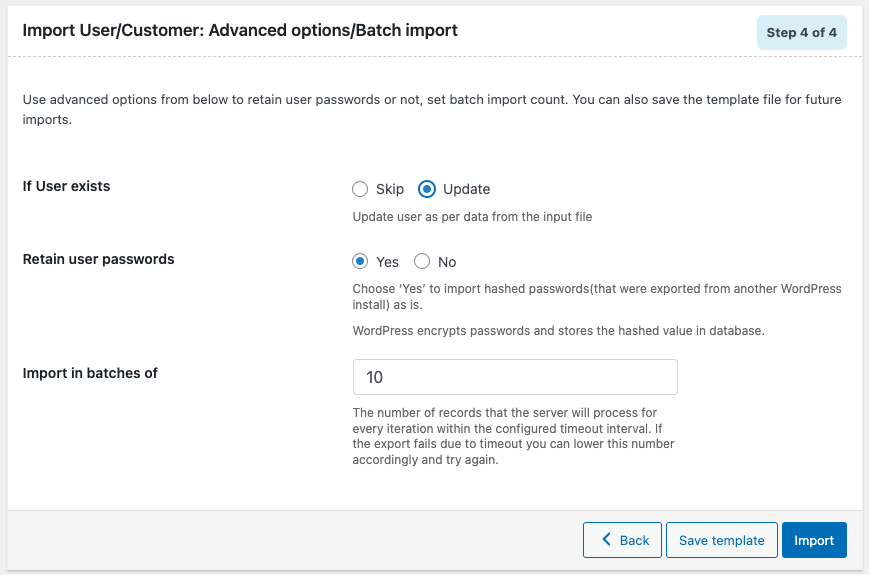Click the 'Retain user passwords' label
Screen dimensions: 869x575
point(99,259)
